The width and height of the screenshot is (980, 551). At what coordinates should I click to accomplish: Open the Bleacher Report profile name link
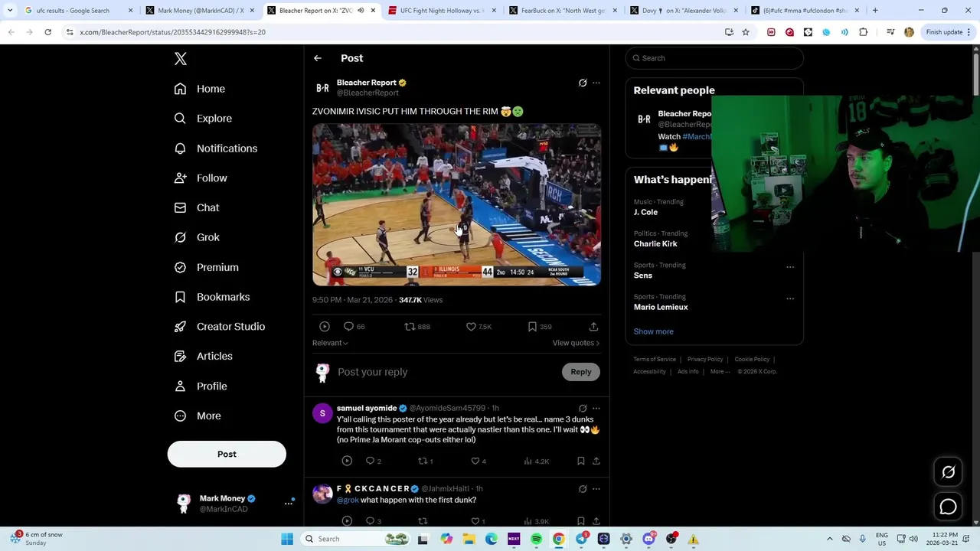[x=367, y=83]
